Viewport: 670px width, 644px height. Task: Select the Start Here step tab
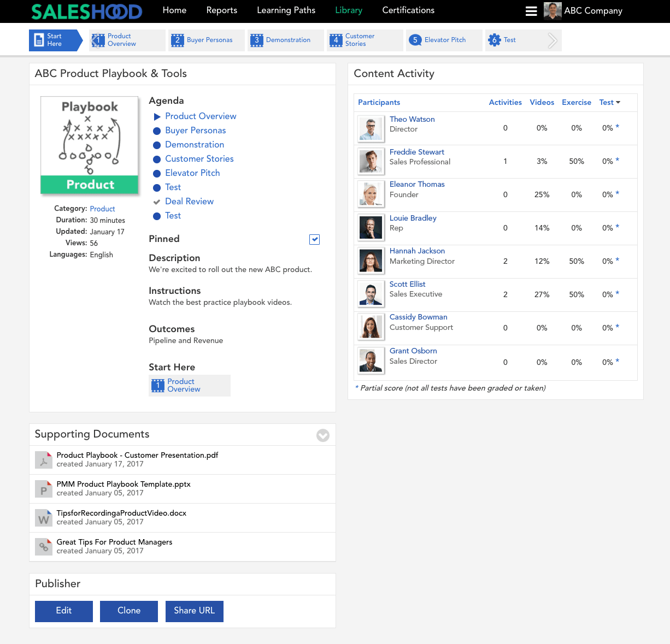(55, 40)
